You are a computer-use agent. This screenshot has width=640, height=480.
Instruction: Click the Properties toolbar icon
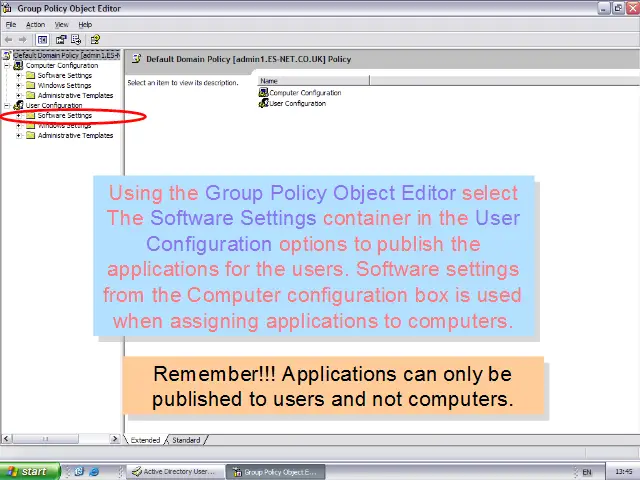(61, 40)
